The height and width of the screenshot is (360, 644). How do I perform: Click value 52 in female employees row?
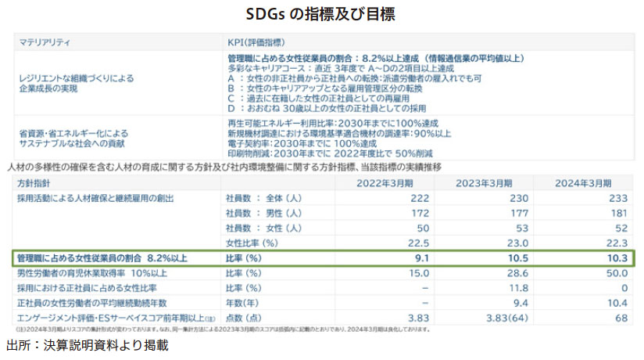tap(621, 228)
